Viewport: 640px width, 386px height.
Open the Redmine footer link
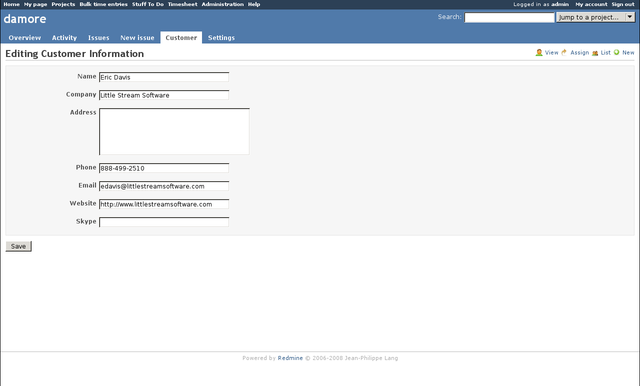tap(290, 358)
